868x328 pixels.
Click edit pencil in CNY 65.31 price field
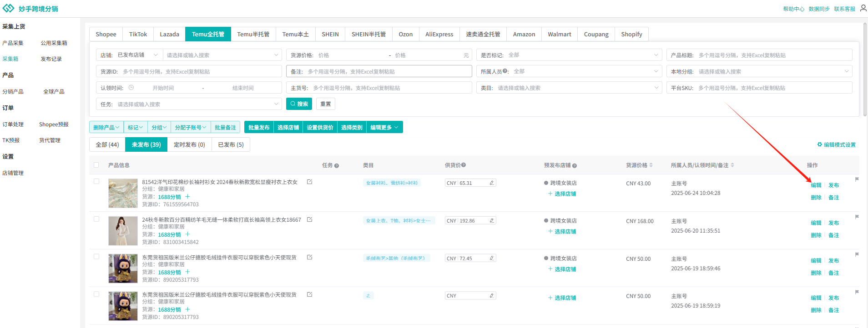click(x=491, y=183)
